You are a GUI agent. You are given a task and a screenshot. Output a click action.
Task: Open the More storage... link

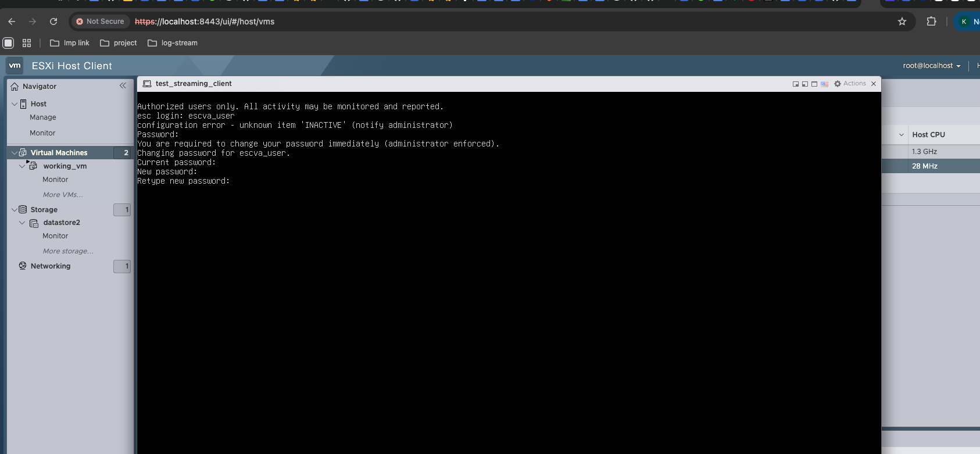[x=68, y=251]
